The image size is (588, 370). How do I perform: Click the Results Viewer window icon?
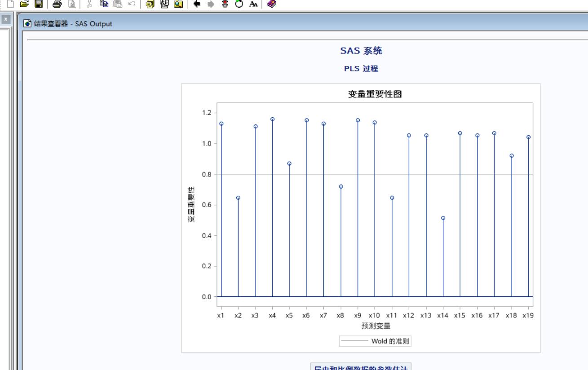pyautogui.click(x=27, y=23)
